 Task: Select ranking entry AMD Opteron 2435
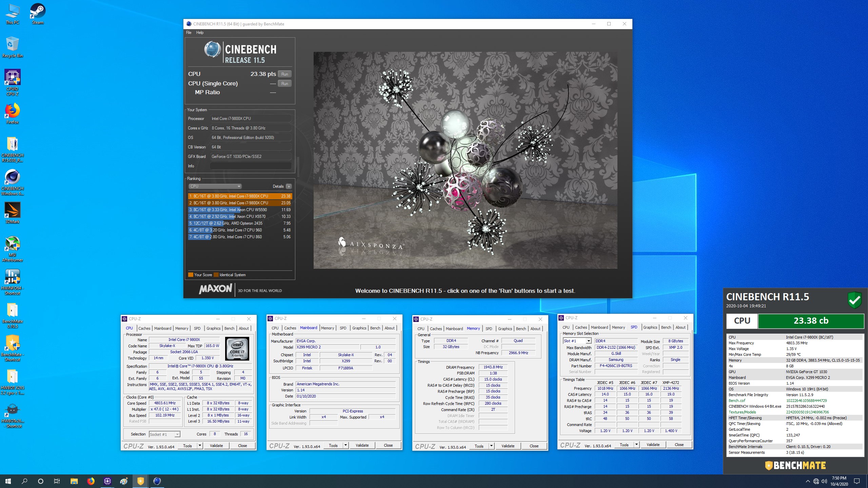[240, 223]
